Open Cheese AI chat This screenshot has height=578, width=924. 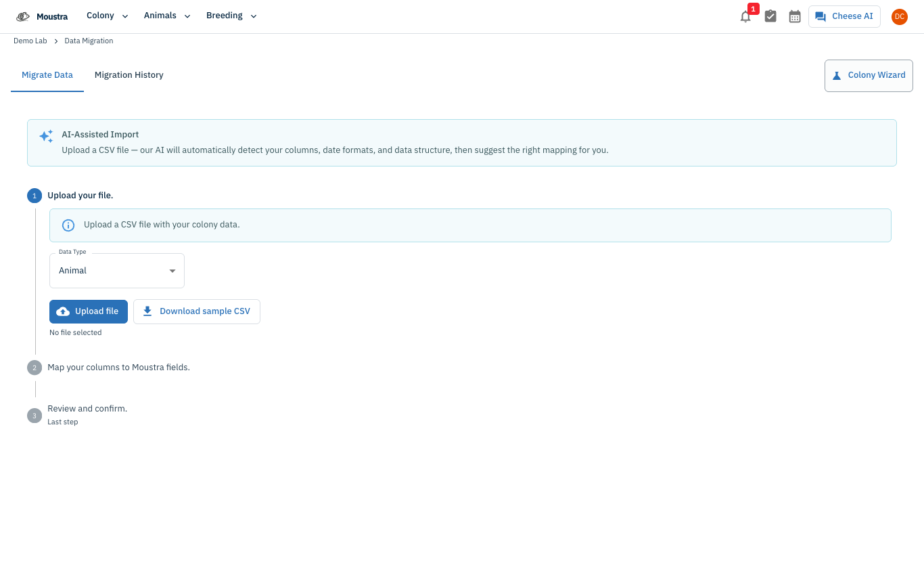(844, 17)
